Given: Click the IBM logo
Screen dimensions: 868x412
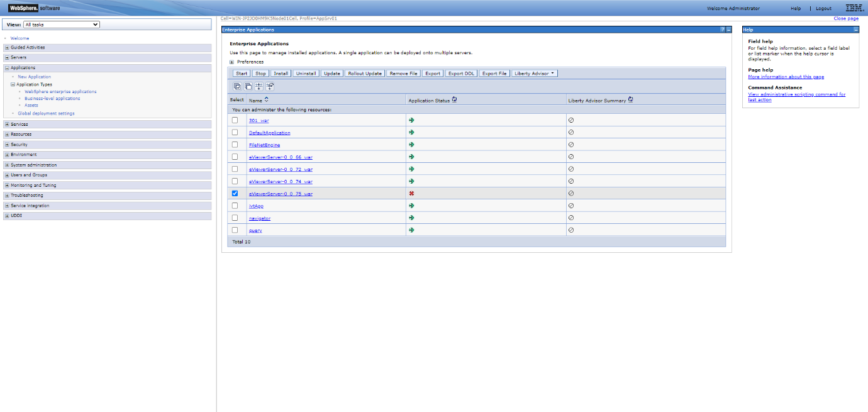Looking at the screenshot, I should [854, 8].
